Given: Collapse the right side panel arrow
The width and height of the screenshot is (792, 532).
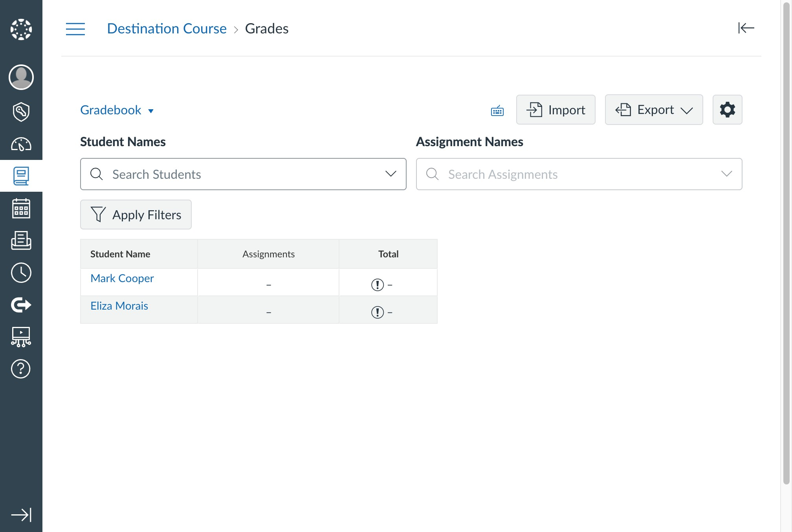Looking at the screenshot, I should point(746,28).
